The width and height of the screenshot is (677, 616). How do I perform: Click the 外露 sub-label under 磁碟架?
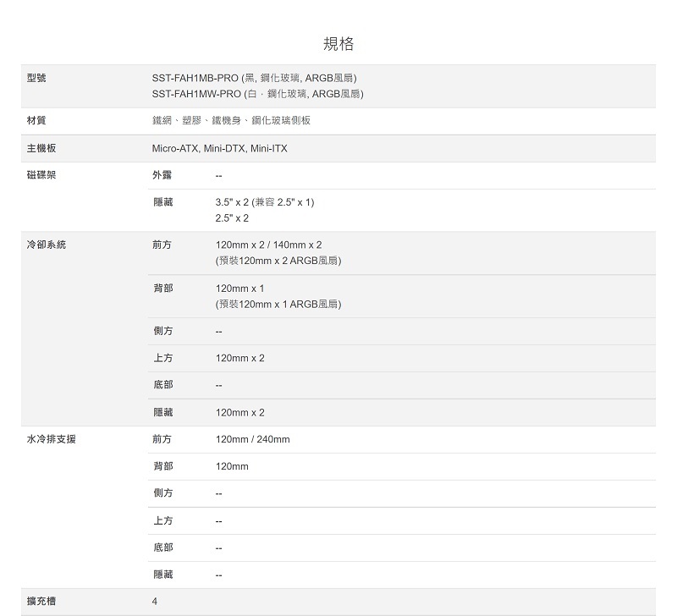click(162, 175)
